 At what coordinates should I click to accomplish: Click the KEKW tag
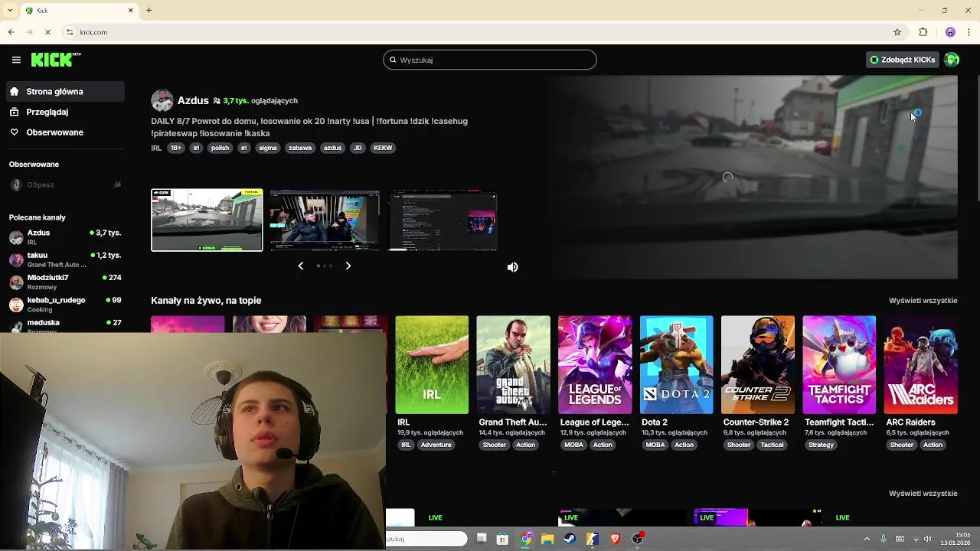(383, 148)
